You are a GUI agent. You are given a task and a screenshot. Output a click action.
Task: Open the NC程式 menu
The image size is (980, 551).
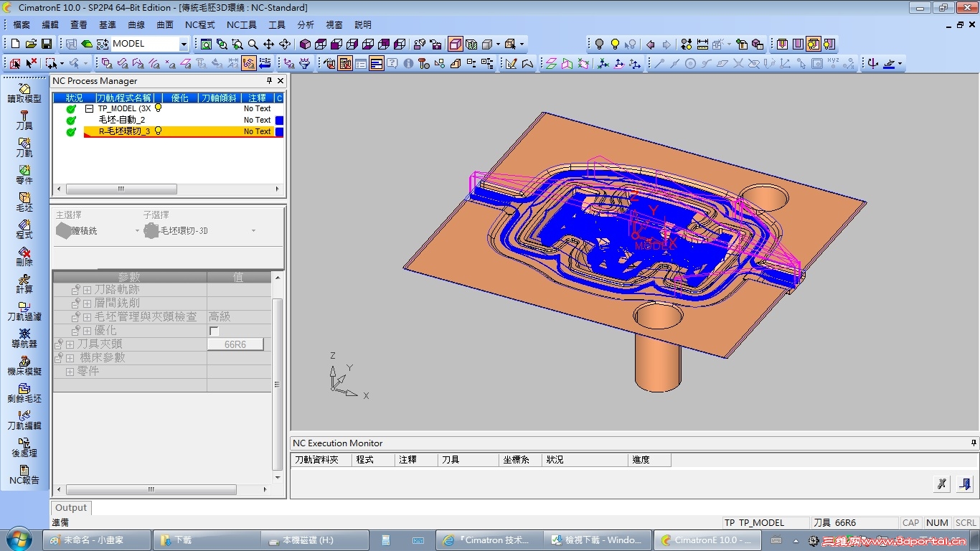[x=199, y=24]
